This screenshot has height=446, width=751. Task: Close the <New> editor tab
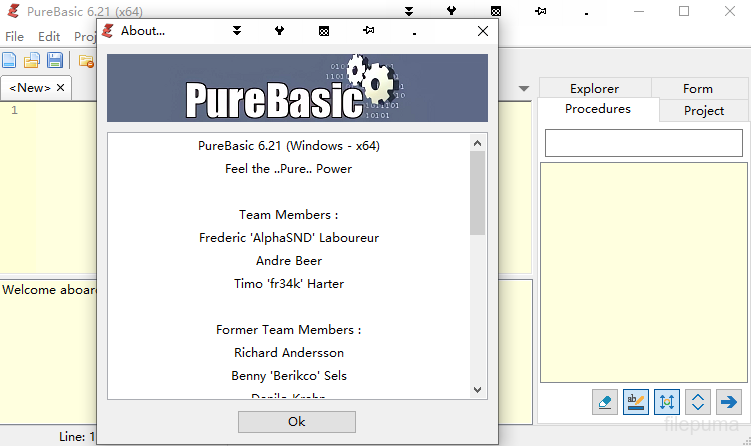[x=60, y=88]
